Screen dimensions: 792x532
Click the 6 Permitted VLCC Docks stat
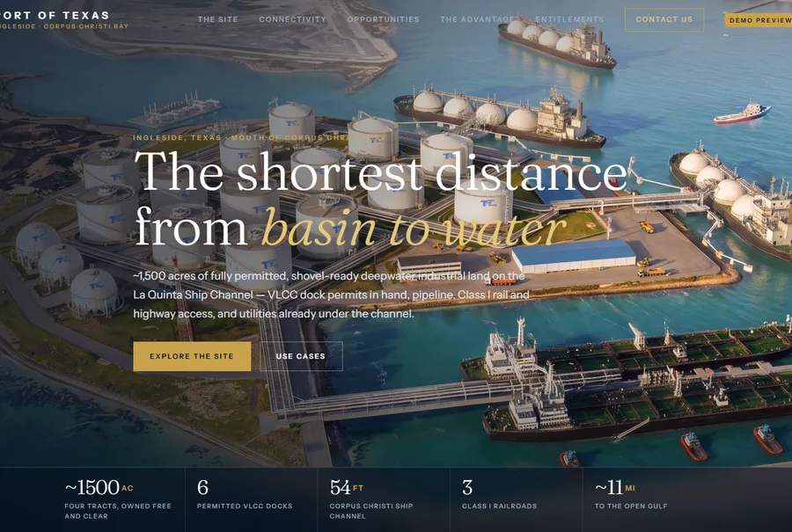coord(245,495)
